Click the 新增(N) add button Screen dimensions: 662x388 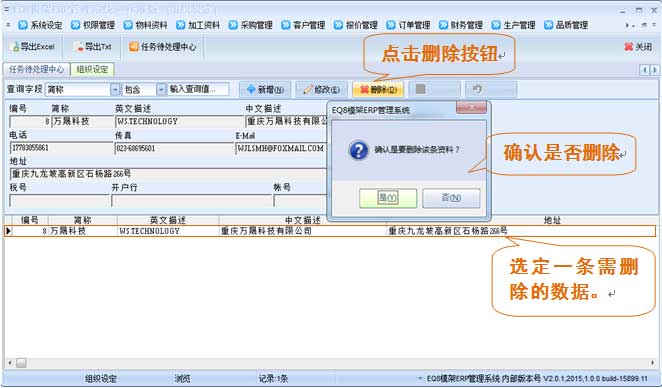(265, 90)
